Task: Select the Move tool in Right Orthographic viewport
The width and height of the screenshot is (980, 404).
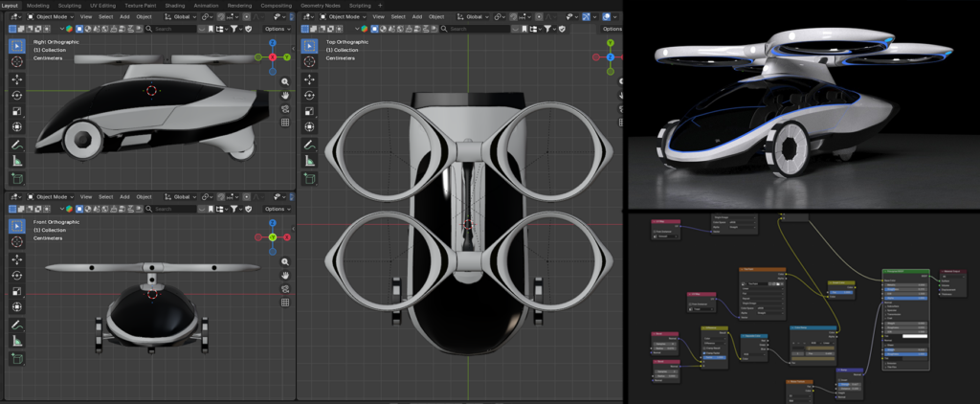Action: click(17, 79)
